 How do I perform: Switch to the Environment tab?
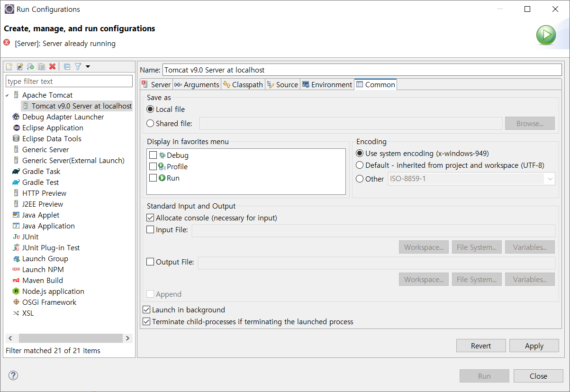coord(327,84)
